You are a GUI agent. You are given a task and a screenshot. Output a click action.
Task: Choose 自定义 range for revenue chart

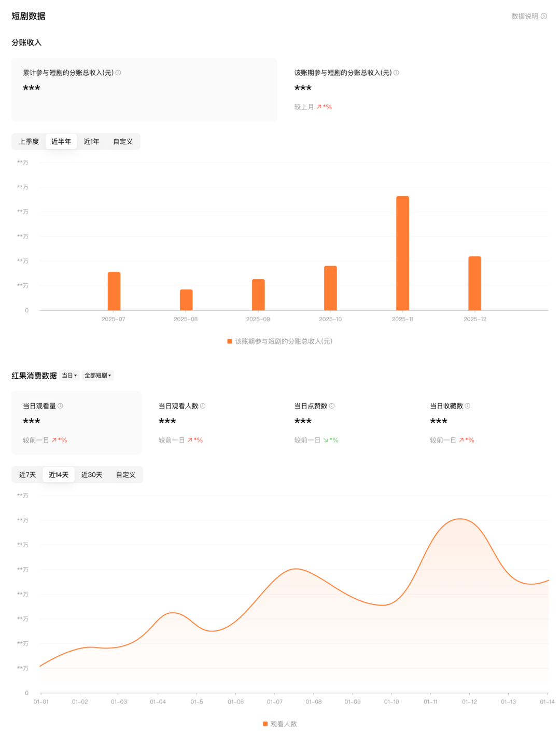(123, 142)
